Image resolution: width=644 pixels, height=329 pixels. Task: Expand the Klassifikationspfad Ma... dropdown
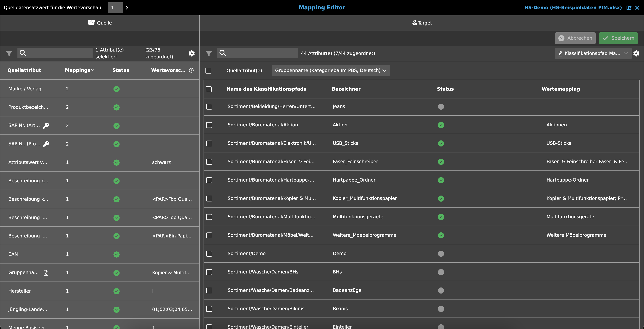[x=593, y=53]
